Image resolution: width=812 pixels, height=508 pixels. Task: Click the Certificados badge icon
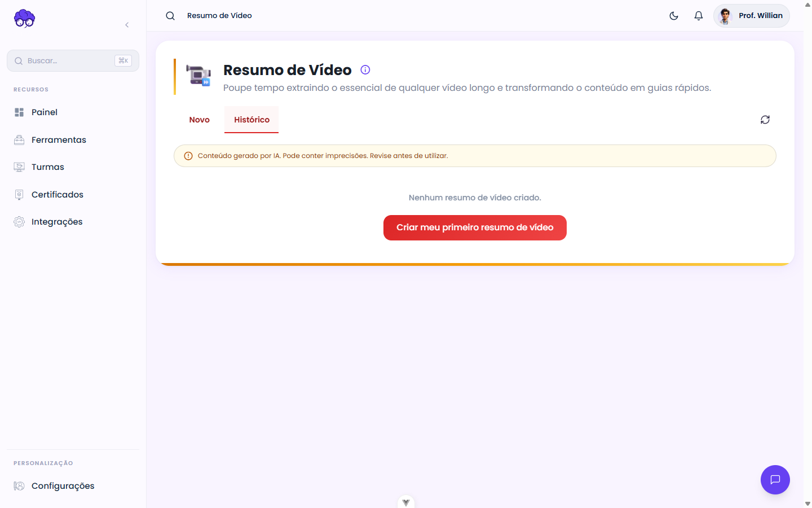19,195
